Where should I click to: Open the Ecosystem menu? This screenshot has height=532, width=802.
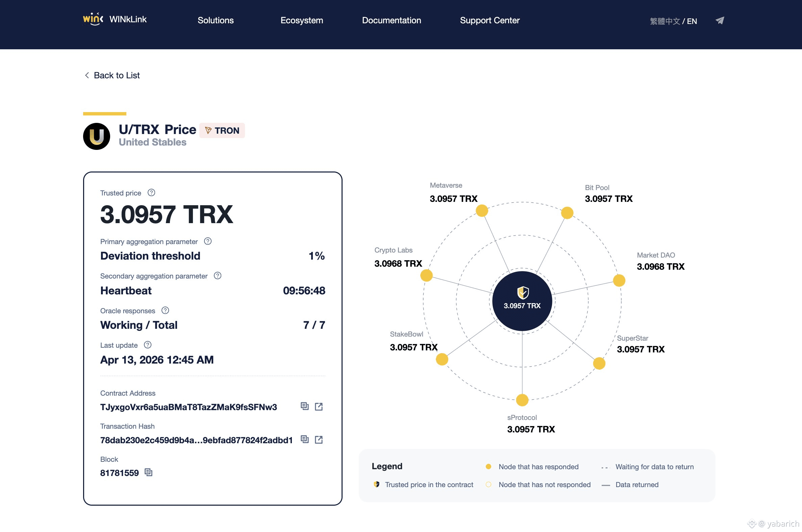tap(302, 20)
